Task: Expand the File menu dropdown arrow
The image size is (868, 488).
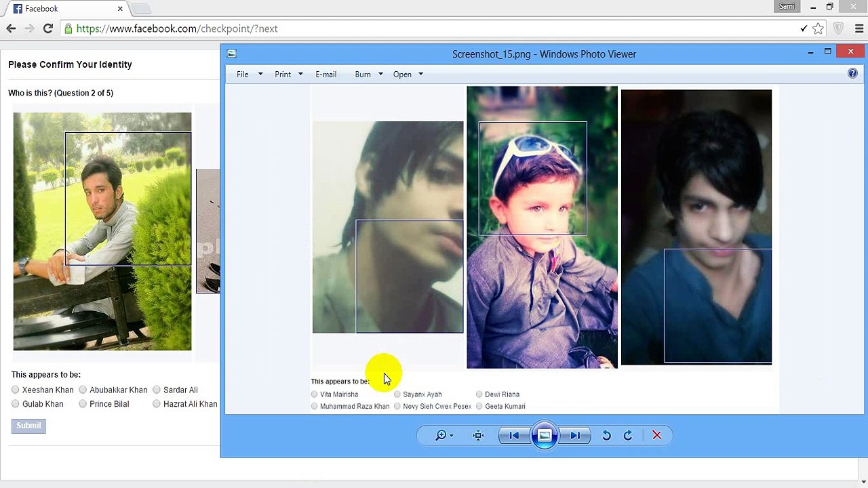Action: click(260, 75)
